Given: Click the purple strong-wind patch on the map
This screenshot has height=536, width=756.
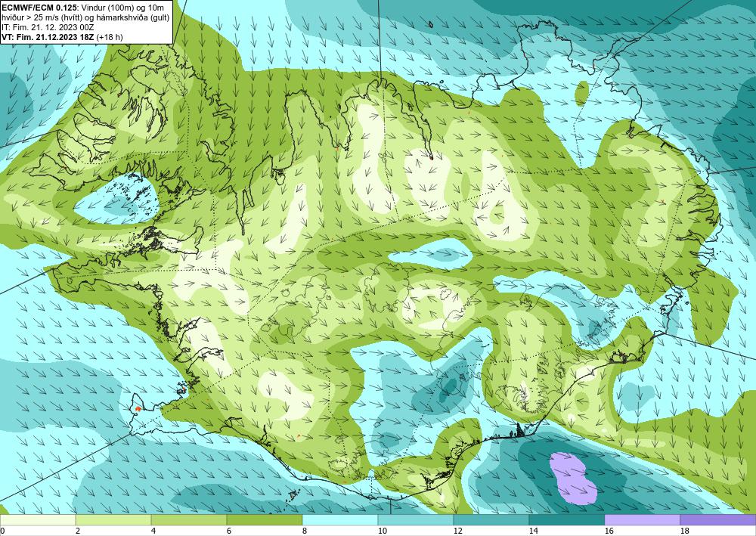Looking at the screenshot, I should (572, 478).
